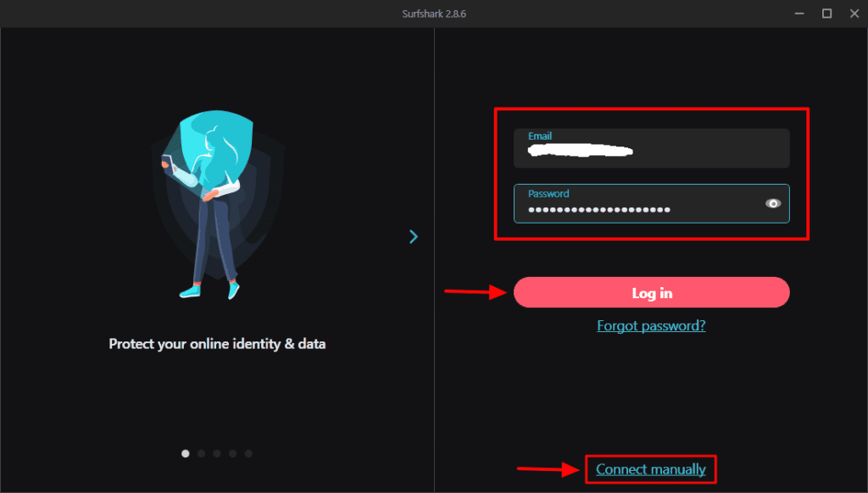Click the Log in button

coord(652,293)
